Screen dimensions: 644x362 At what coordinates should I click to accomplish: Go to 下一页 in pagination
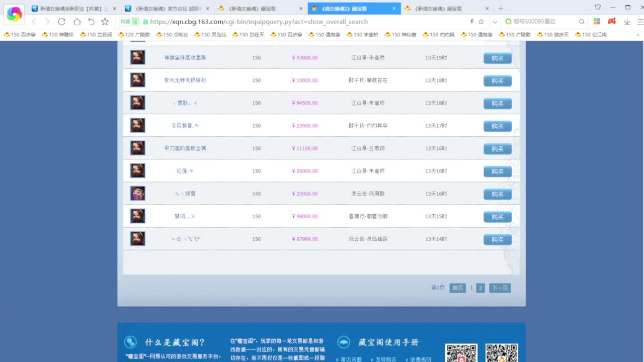coord(499,288)
